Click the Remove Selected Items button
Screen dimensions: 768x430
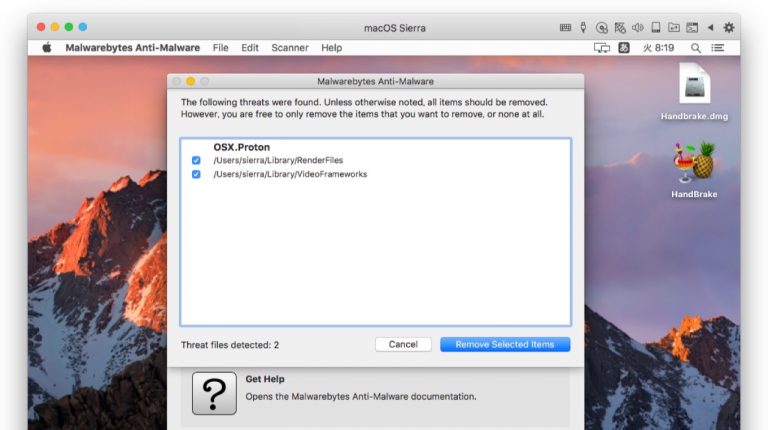504,344
